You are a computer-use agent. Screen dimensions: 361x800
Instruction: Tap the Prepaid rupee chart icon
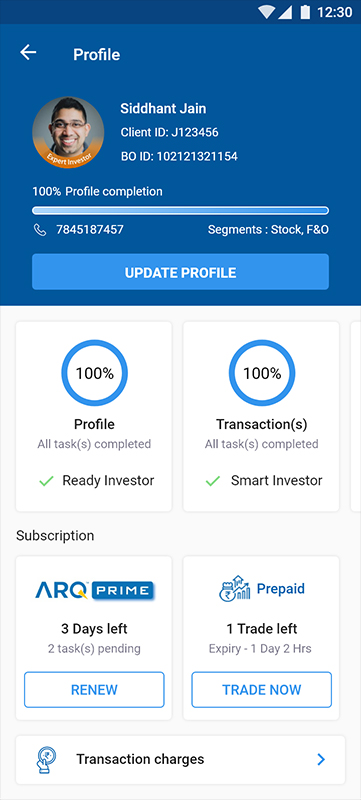tap(235, 589)
